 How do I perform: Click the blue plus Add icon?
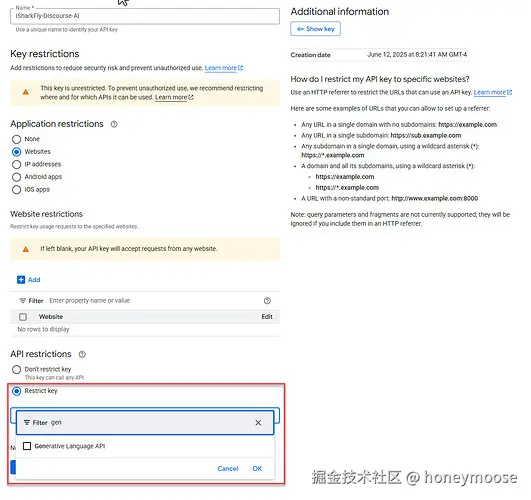[21, 280]
